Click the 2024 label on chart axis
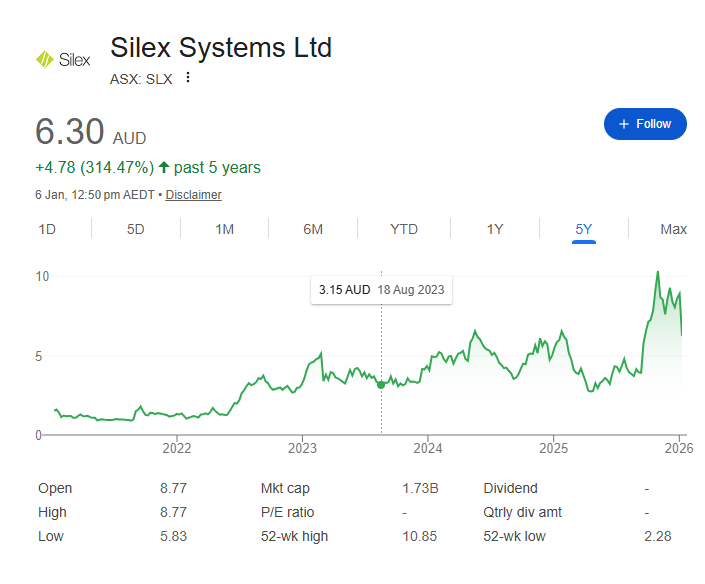Screen dimensions: 705x584 [x=428, y=447]
